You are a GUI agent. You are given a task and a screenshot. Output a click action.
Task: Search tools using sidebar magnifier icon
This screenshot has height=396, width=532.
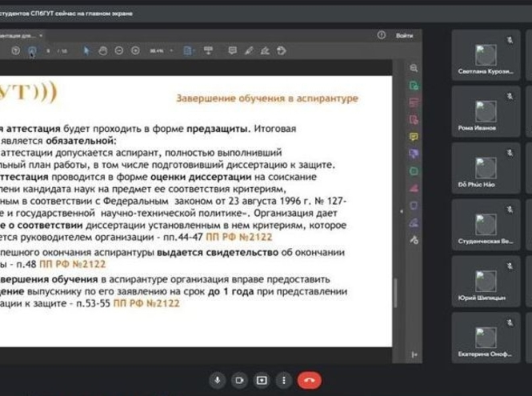(x=414, y=68)
